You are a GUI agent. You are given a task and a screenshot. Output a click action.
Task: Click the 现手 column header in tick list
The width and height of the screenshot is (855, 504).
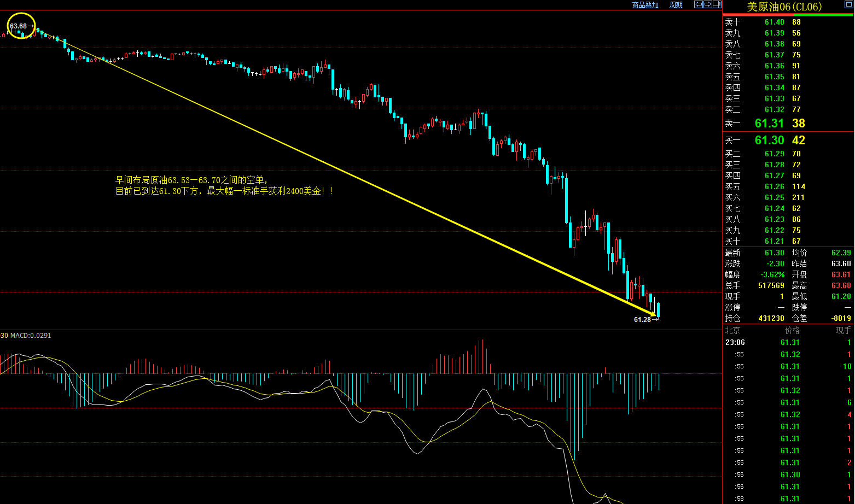point(844,331)
